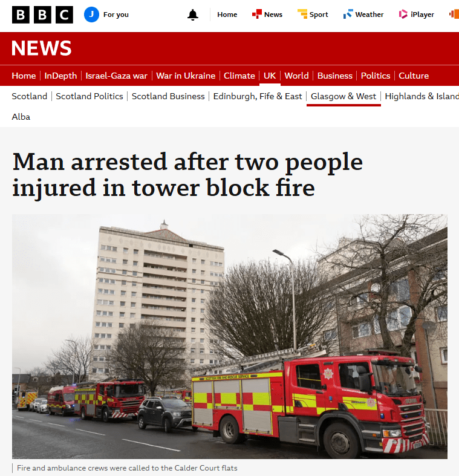Open the Israel-Gaza war section
The width and height of the screenshot is (459, 476).
tap(116, 76)
